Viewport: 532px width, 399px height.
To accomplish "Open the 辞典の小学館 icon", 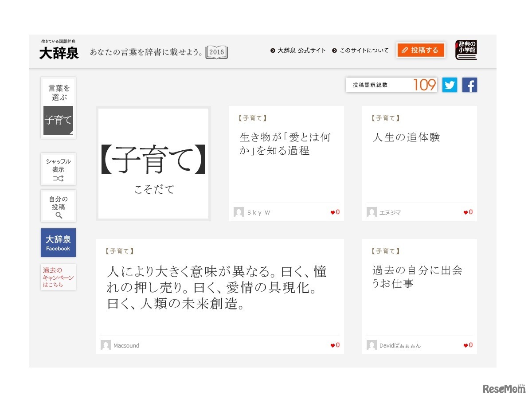I will click(x=466, y=50).
